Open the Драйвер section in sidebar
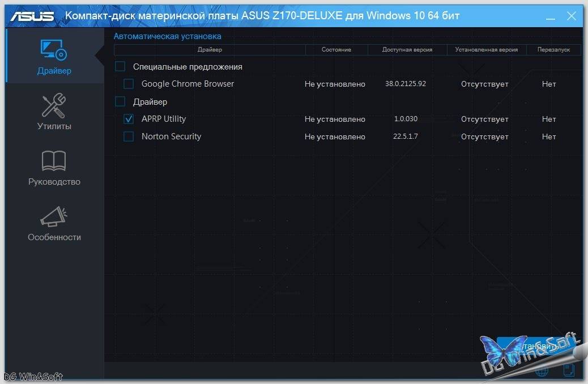 [54, 56]
